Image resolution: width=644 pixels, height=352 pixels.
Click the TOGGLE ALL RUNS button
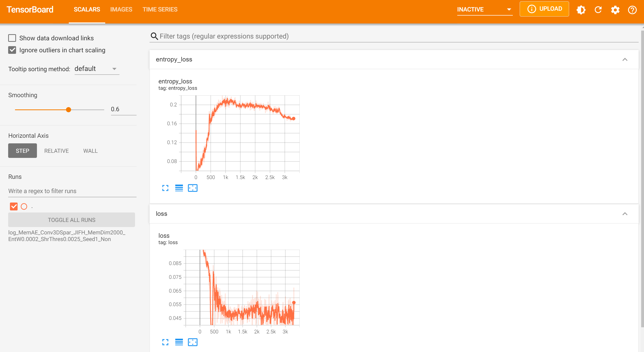pyautogui.click(x=72, y=220)
